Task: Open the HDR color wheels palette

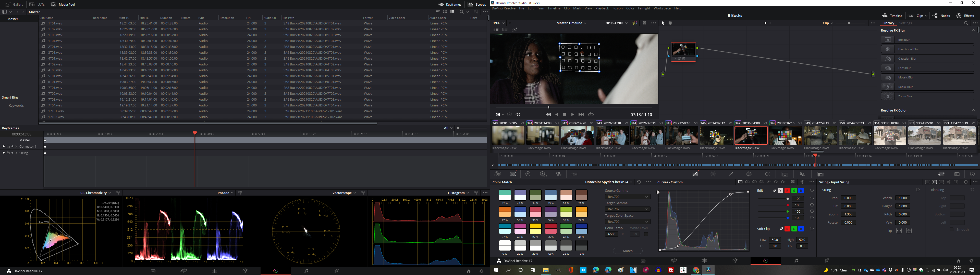Action: tap(543, 174)
